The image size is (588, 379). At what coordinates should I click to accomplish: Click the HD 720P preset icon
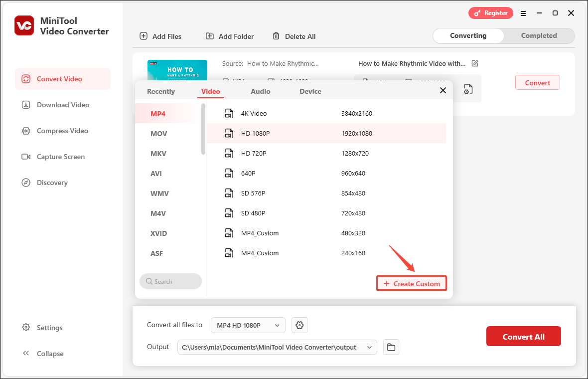tap(229, 153)
